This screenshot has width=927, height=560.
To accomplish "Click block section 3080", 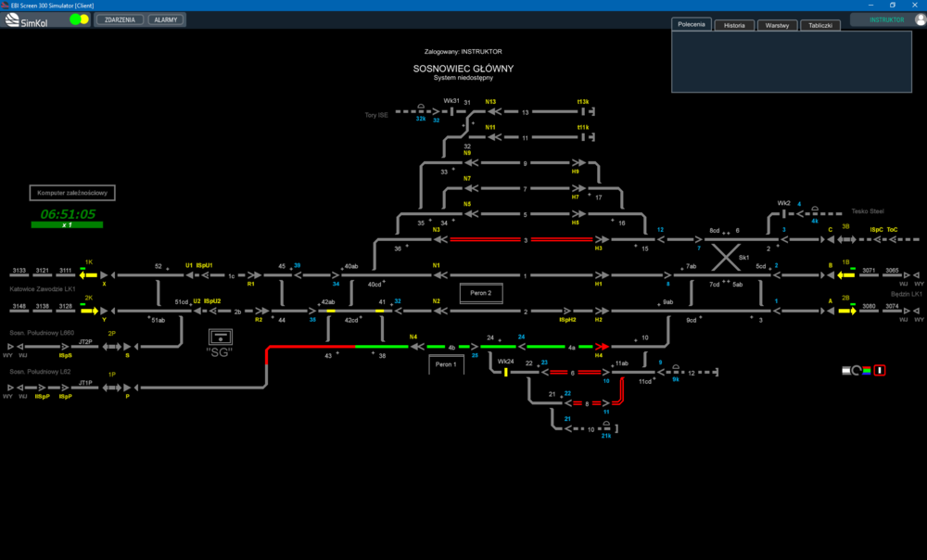I will 869,311.
